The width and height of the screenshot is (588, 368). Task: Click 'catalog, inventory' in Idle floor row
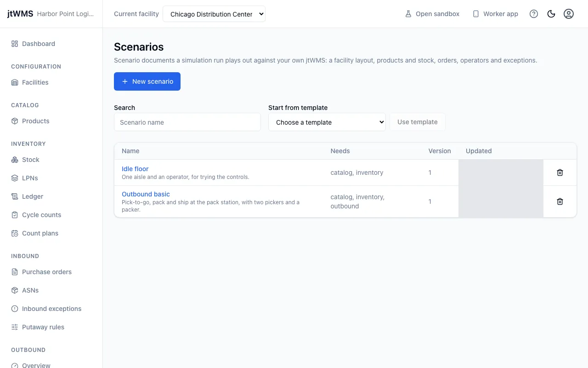pyautogui.click(x=357, y=172)
